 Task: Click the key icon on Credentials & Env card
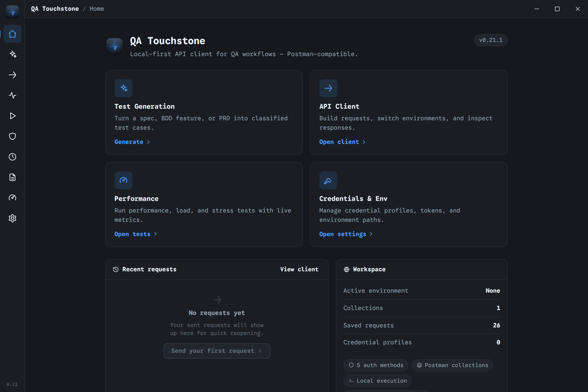[328, 180]
